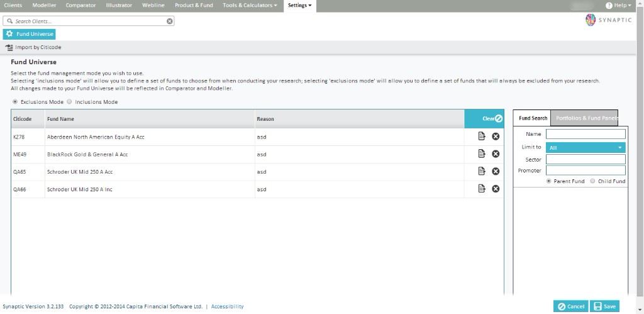Open edit-reason icon for BlackRock Gold & General
The width and height of the screenshot is (644, 314).
pos(482,154)
